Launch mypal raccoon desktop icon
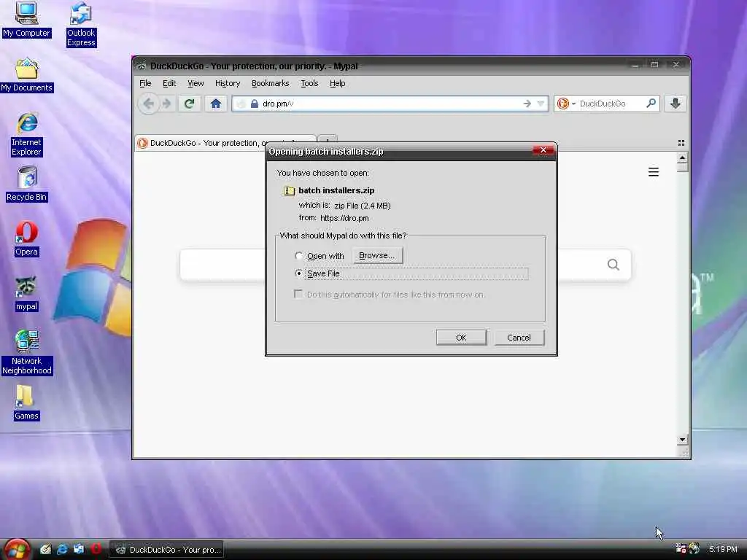Screen dimensions: 747x560 tap(27, 294)
